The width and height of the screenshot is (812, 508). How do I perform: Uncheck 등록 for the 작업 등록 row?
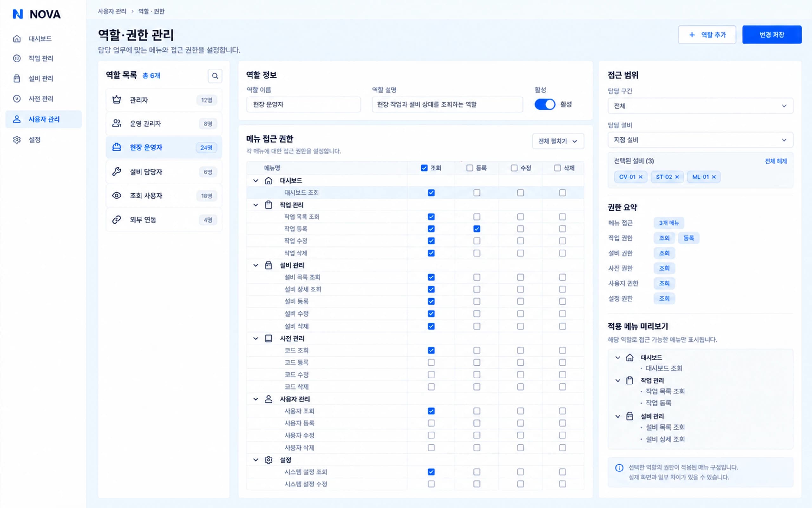coord(476,229)
